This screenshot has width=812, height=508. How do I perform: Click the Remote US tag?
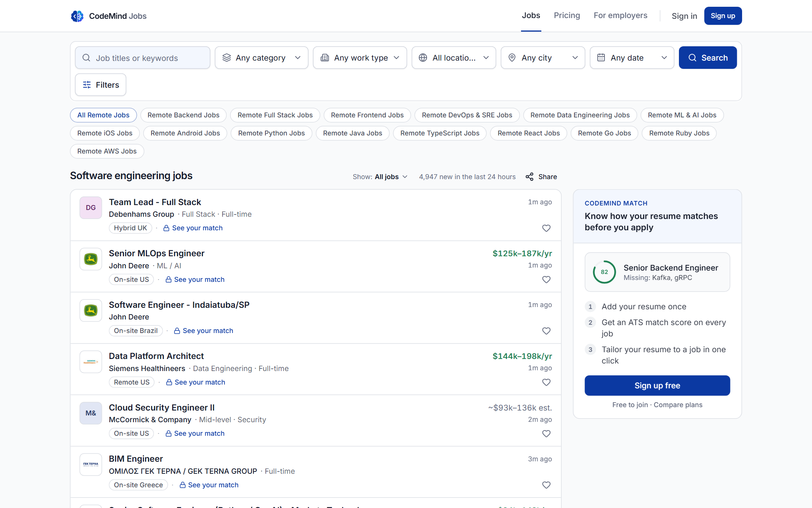pos(132,382)
